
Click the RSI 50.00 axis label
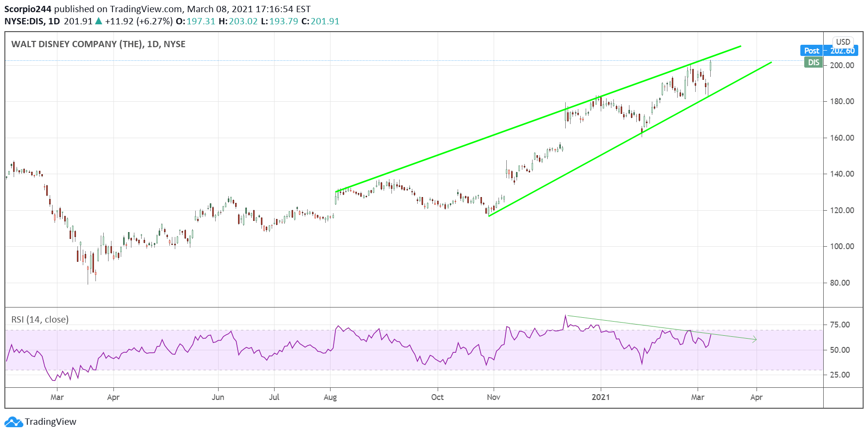pos(840,350)
